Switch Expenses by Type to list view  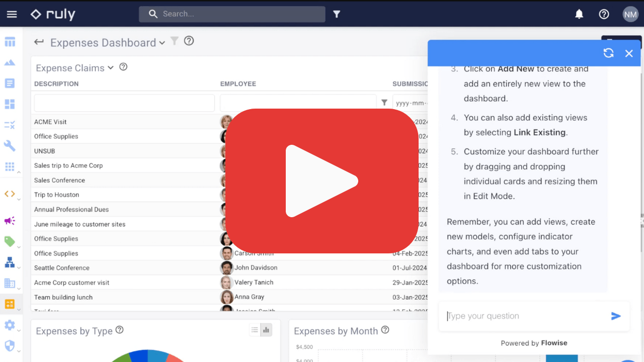click(x=255, y=330)
